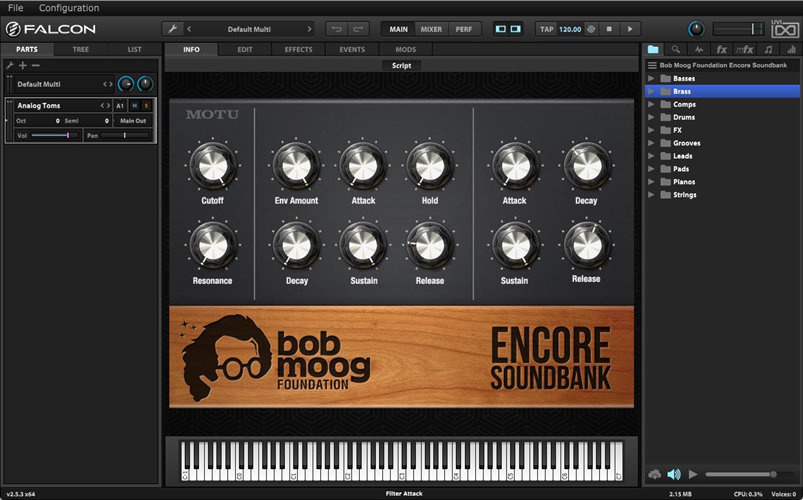Viewport: 803px width, 500px height.
Task: Select the Strings folder row
Action: point(723,195)
